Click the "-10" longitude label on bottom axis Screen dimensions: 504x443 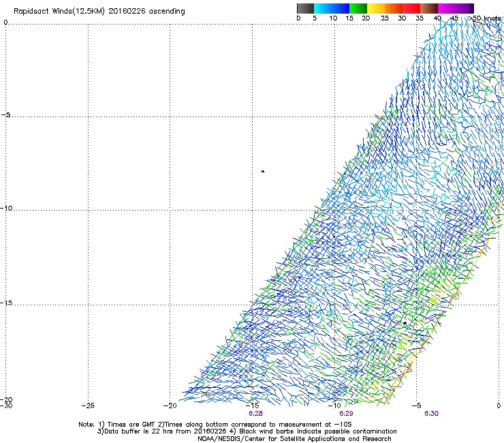(x=334, y=406)
